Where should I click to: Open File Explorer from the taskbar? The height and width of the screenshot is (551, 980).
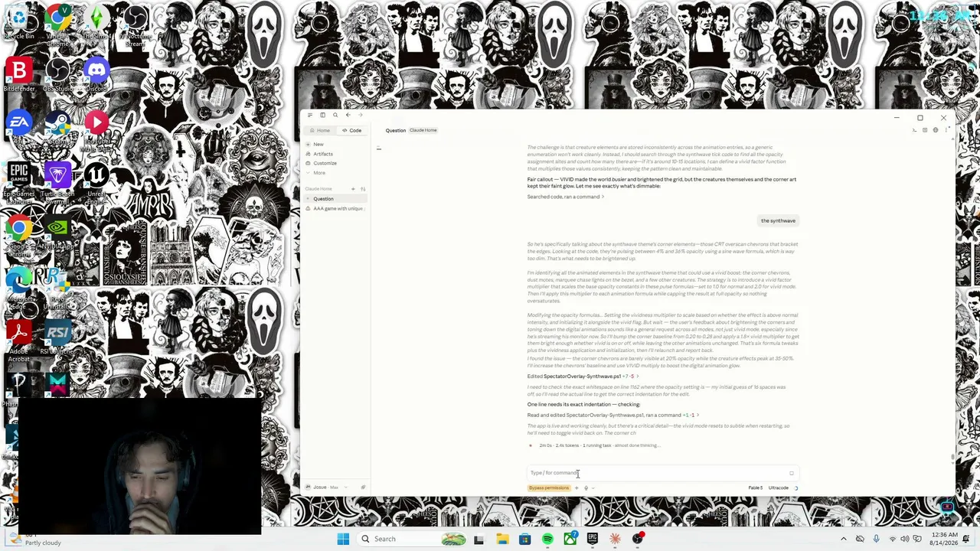tap(502, 539)
